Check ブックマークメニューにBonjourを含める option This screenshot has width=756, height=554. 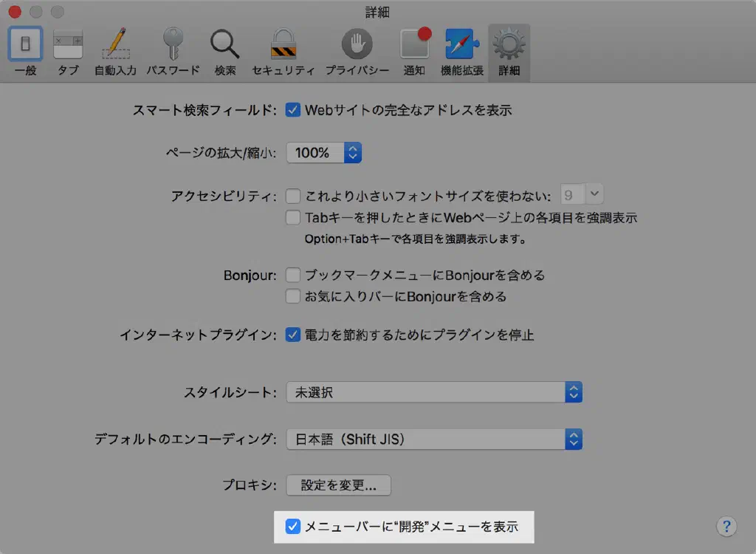tap(293, 276)
